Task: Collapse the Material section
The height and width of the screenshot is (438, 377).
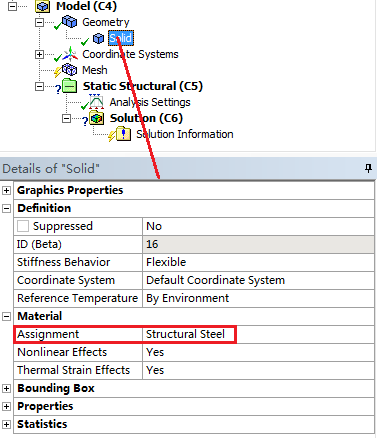Action: pyautogui.click(x=6, y=316)
